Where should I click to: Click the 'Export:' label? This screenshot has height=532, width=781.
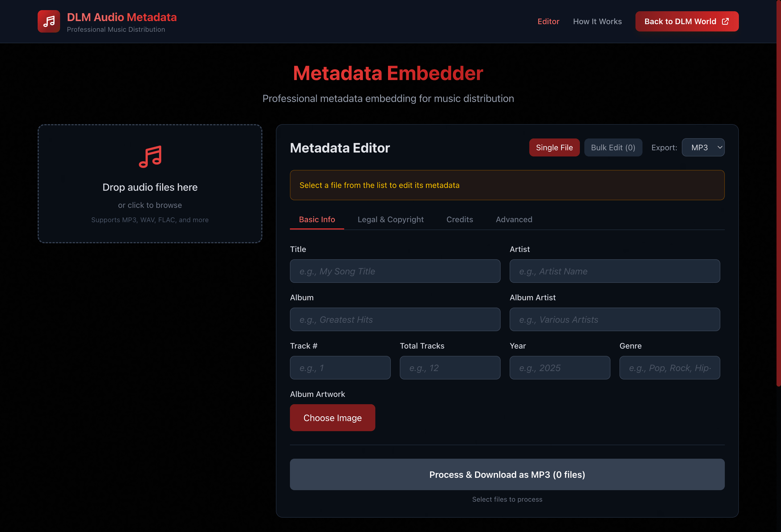[x=664, y=147]
